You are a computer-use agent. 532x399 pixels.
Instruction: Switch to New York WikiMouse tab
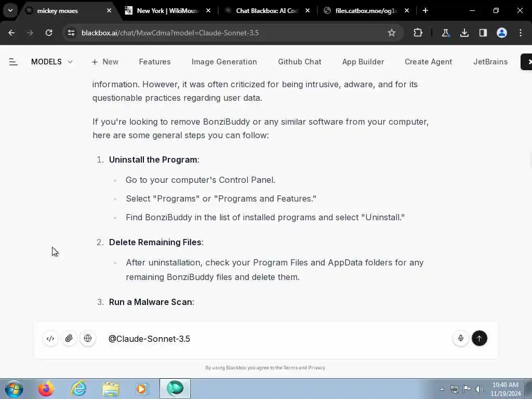pyautogui.click(x=167, y=11)
